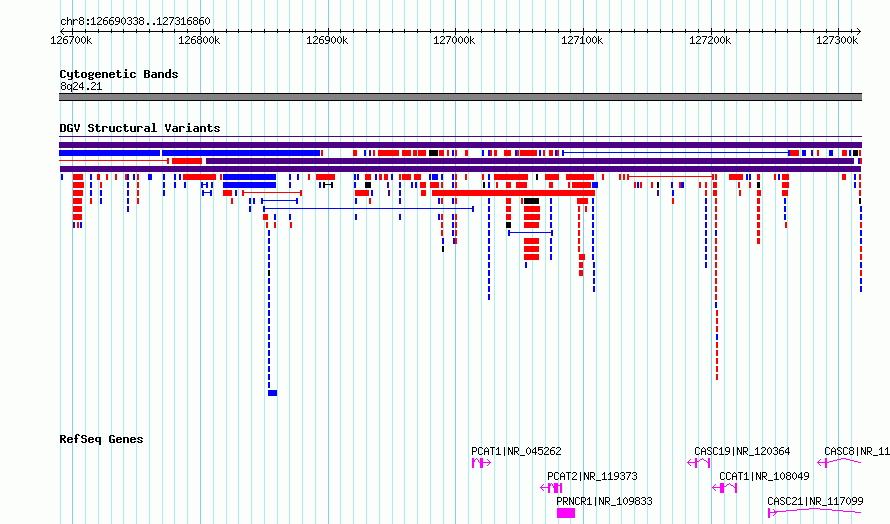The height and width of the screenshot is (524, 890).
Task: Click the 8q24.21 band label
Action: click(x=81, y=86)
